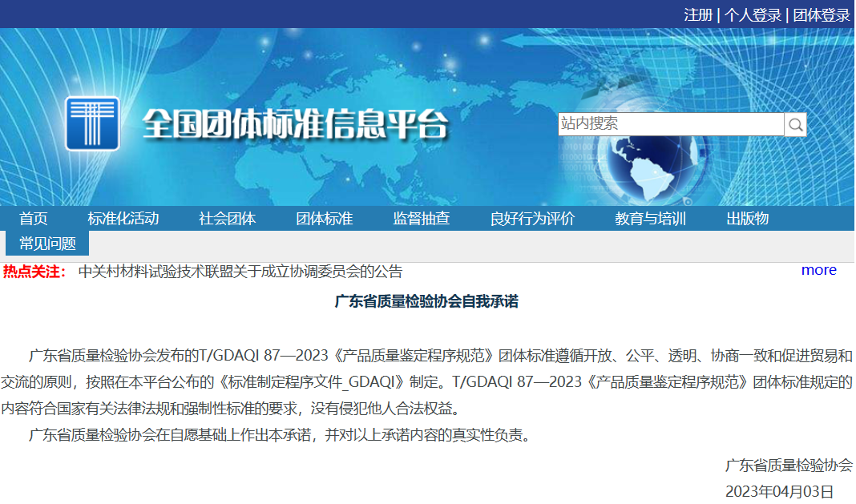This screenshot has width=856, height=504.
Task: Focus the 站内搜索 search field
Action: (x=671, y=124)
